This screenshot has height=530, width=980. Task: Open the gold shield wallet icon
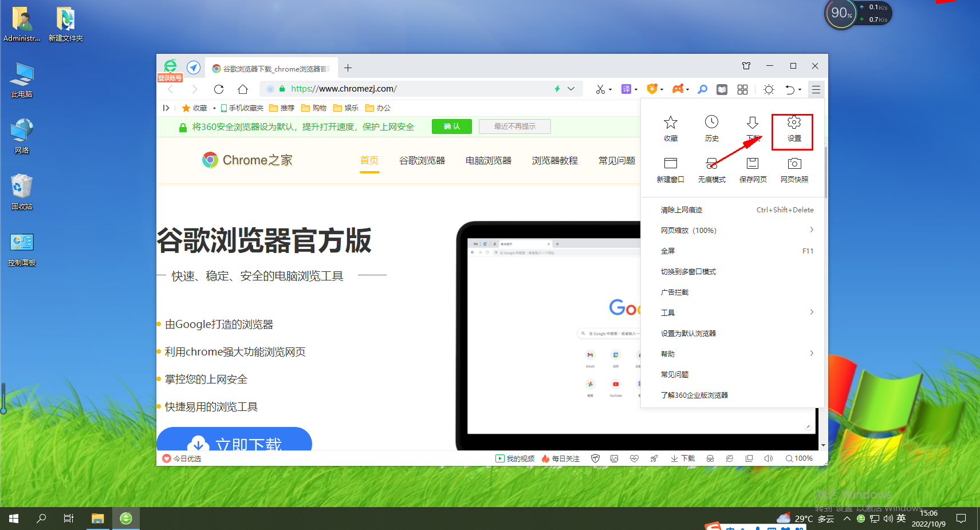pos(652,89)
